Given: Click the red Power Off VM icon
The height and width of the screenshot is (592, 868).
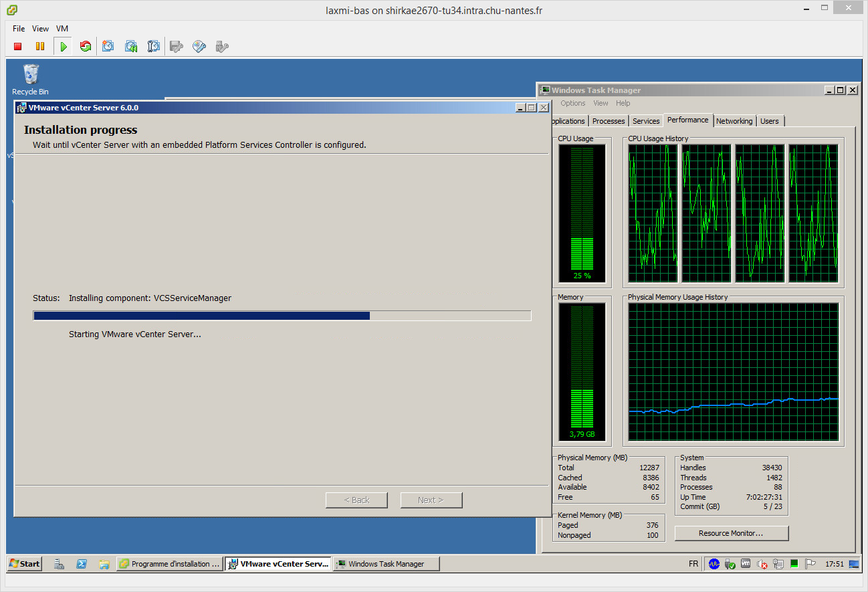Looking at the screenshot, I should pyautogui.click(x=18, y=46).
